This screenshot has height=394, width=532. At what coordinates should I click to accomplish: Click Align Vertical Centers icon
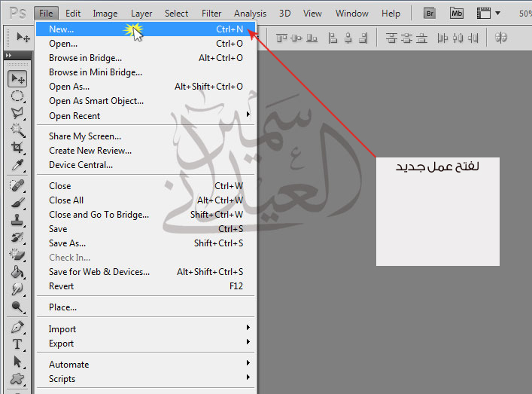tap(296, 38)
